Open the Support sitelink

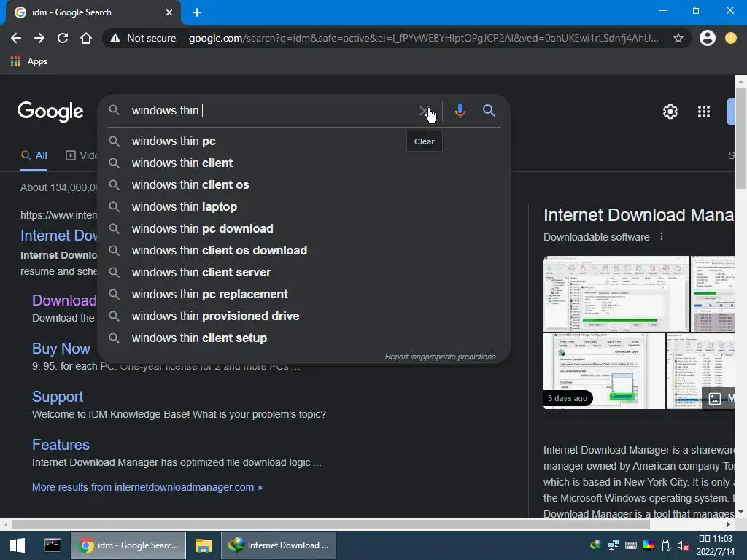click(58, 397)
